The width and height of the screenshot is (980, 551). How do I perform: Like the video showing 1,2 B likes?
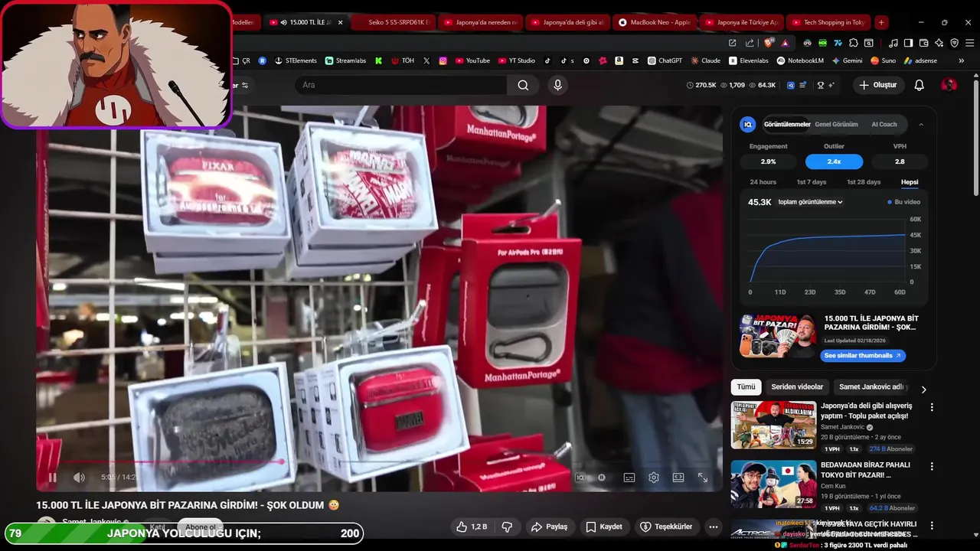pos(472,527)
